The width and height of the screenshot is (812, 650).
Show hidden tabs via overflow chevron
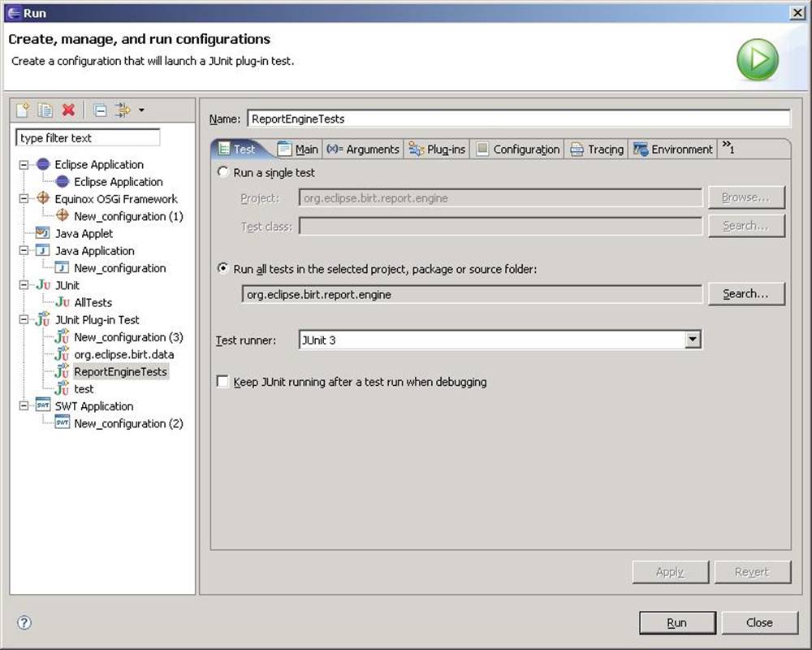pyautogui.click(x=728, y=148)
